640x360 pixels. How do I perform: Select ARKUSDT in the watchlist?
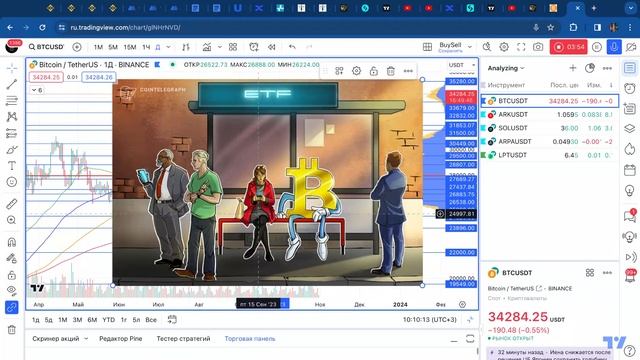549,114
